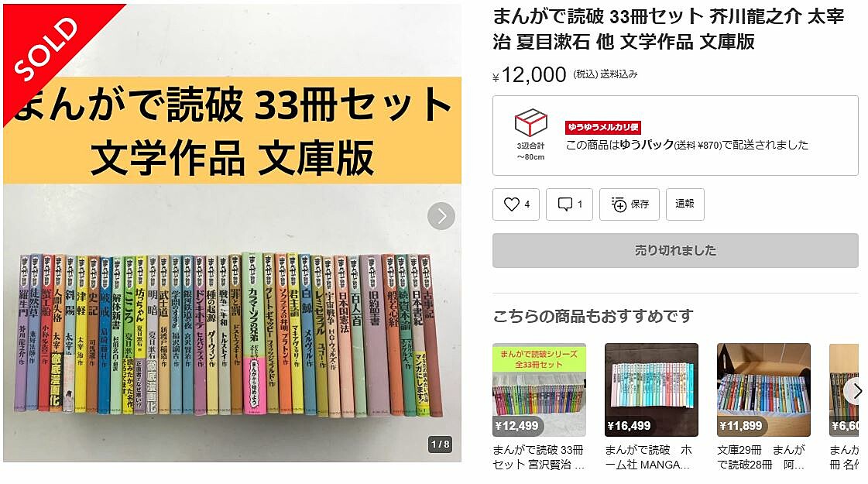Open partially visible ¥6,6 recommended item
Screen dimensions: 868x484
click(x=844, y=390)
